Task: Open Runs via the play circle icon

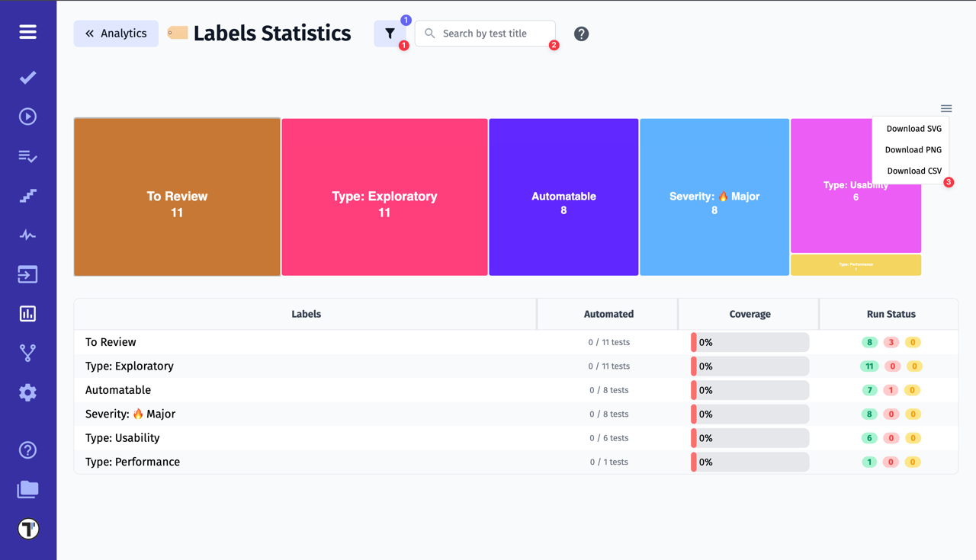Action: coord(27,116)
